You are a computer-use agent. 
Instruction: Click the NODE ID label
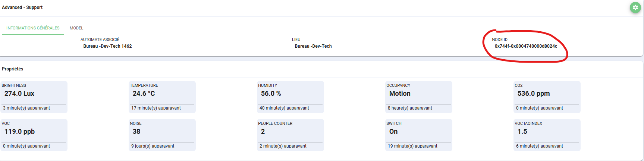pyautogui.click(x=499, y=40)
